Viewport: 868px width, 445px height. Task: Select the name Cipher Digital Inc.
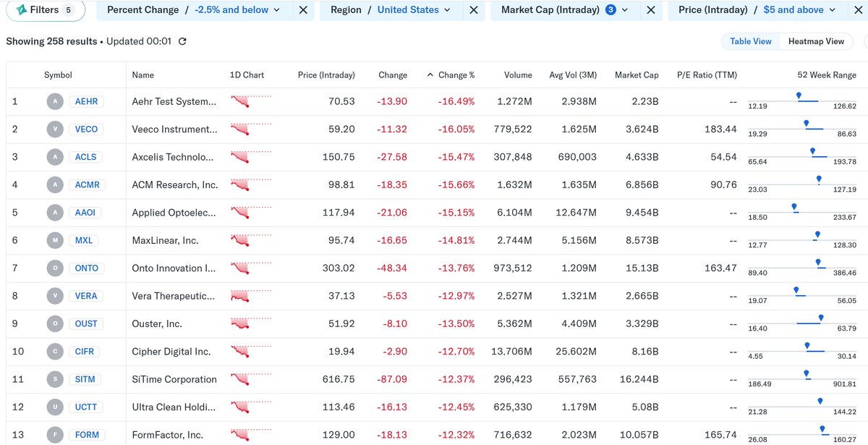coord(171,352)
